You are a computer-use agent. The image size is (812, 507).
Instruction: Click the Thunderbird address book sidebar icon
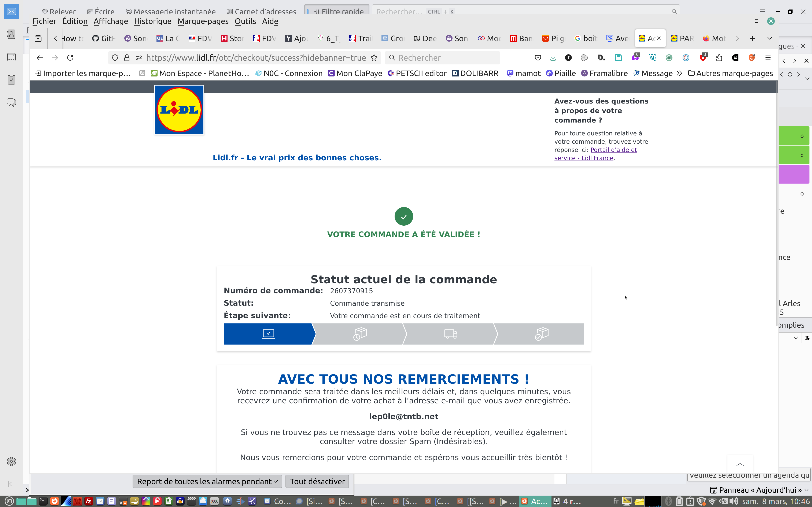point(11,34)
